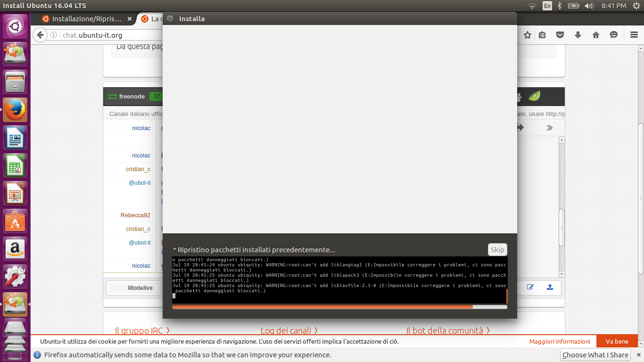Click the chat message list scrollbar thumb
The image size is (644, 362).
tap(561, 227)
